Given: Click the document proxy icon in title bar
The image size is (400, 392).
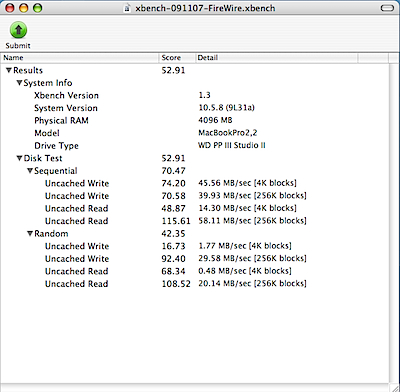Looking at the screenshot, I should (127, 8).
